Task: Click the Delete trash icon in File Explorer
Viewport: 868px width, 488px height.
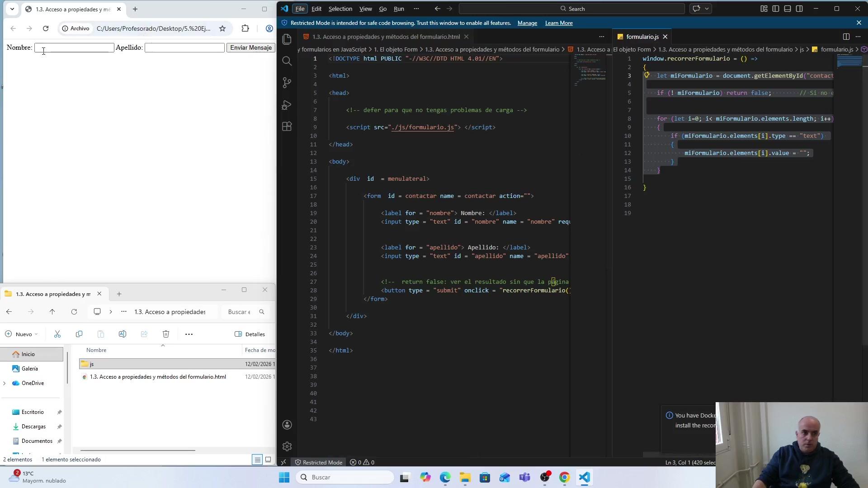Action: click(166, 334)
